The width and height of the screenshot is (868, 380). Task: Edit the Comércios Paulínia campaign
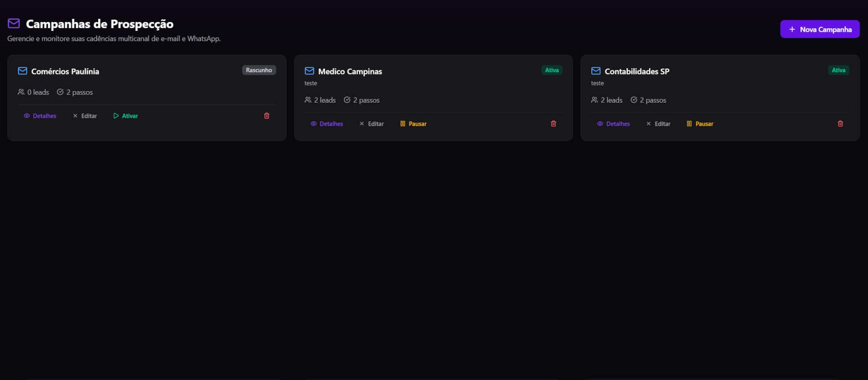point(85,116)
